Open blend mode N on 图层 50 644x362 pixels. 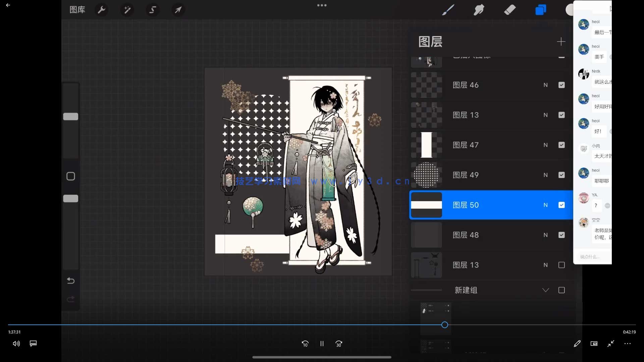coord(546,205)
